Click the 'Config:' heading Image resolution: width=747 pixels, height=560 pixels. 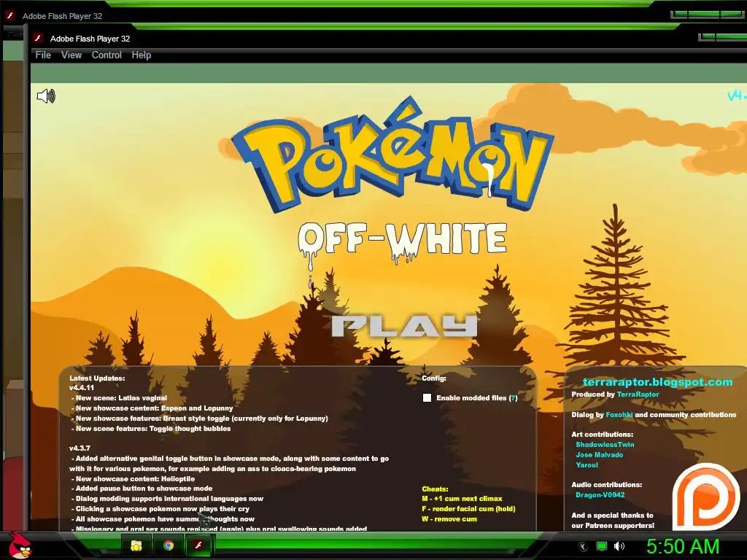coord(434,378)
